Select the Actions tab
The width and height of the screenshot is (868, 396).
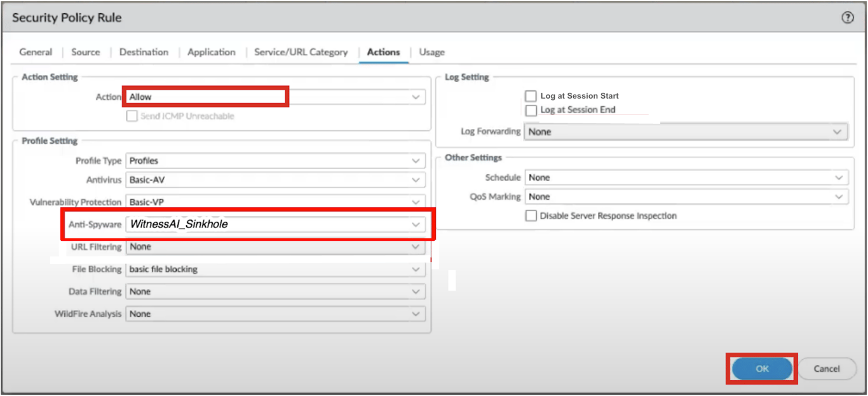point(384,52)
